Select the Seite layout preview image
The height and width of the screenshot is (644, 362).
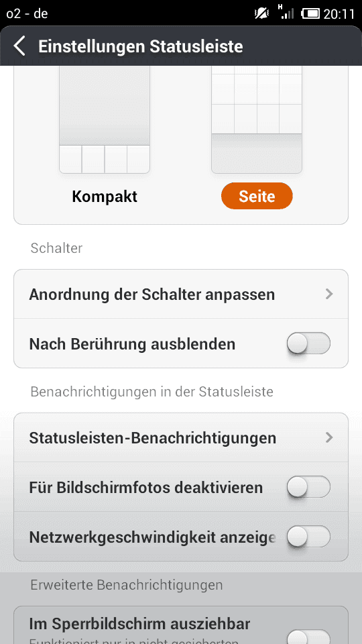pos(257,119)
